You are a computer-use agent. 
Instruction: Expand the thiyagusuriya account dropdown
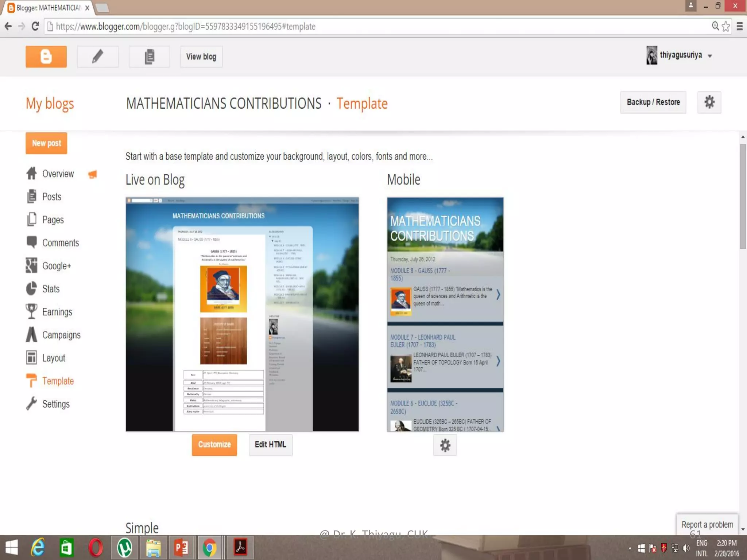710,56
